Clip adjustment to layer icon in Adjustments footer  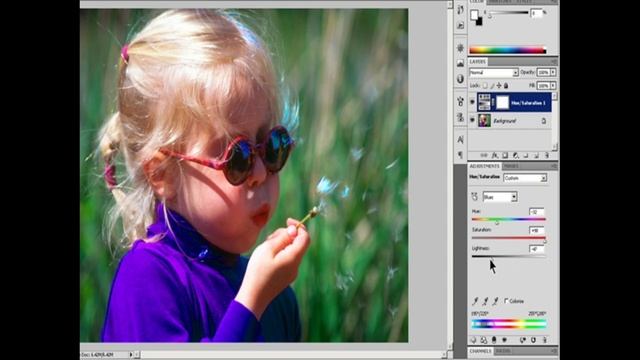(x=494, y=340)
